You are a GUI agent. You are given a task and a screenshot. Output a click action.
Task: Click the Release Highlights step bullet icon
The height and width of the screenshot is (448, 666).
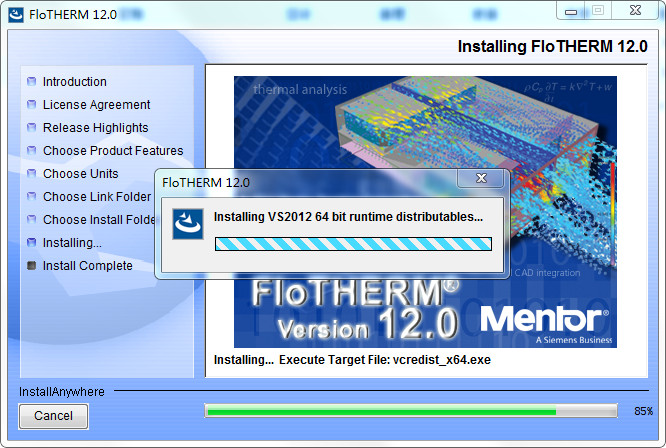31,127
